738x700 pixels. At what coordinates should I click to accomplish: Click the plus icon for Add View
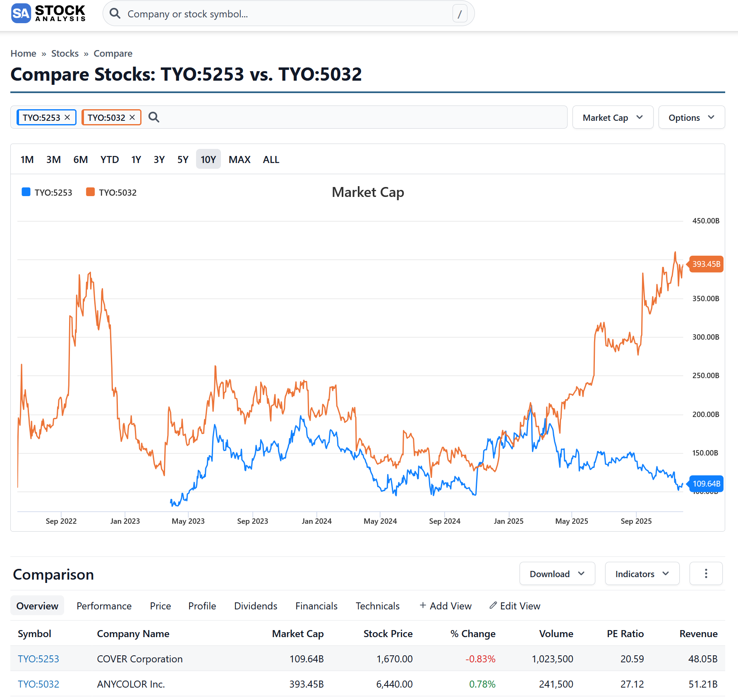point(423,605)
